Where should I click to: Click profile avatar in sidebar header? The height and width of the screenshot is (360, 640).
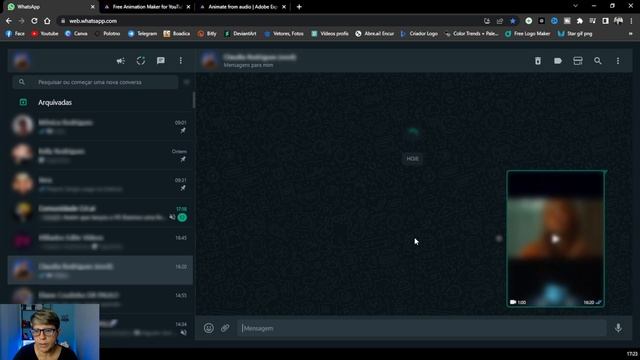pyautogui.click(x=21, y=61)
